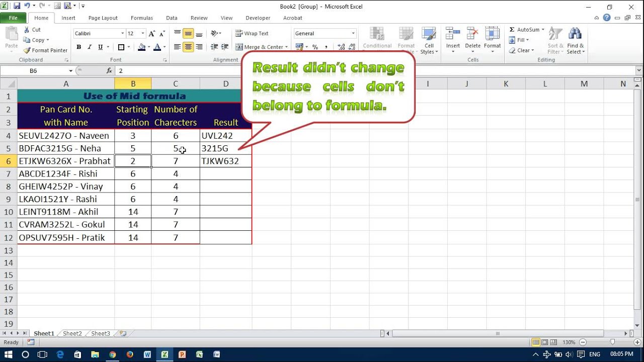
Task: Delete cells using the Delete button
Action: (x=472, y=40)
